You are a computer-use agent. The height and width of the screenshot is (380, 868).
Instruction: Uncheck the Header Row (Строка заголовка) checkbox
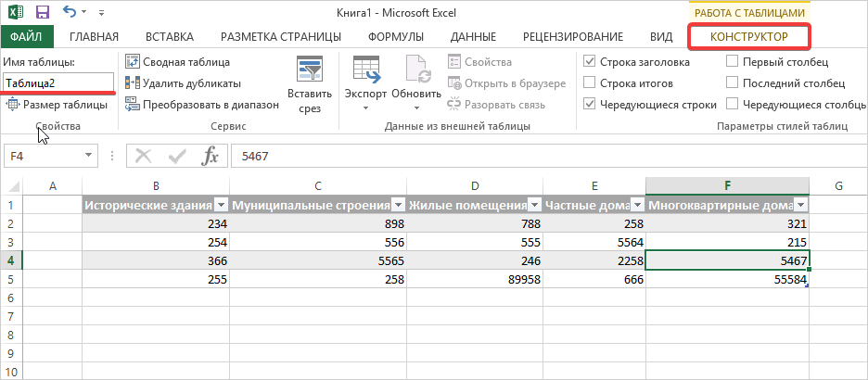point(590,62)
